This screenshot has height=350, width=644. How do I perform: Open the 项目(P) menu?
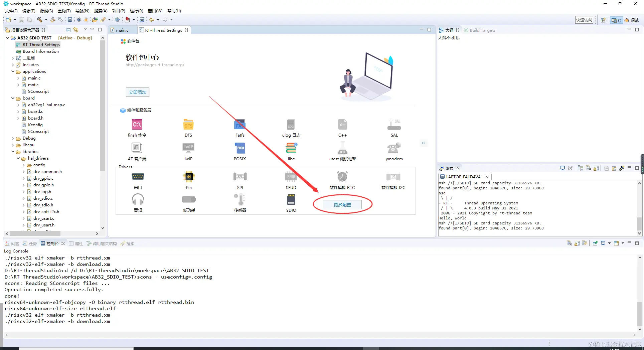119,11
